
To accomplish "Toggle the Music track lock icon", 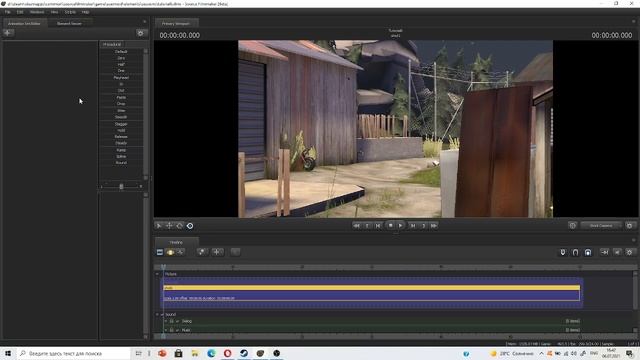I will 172,330.
